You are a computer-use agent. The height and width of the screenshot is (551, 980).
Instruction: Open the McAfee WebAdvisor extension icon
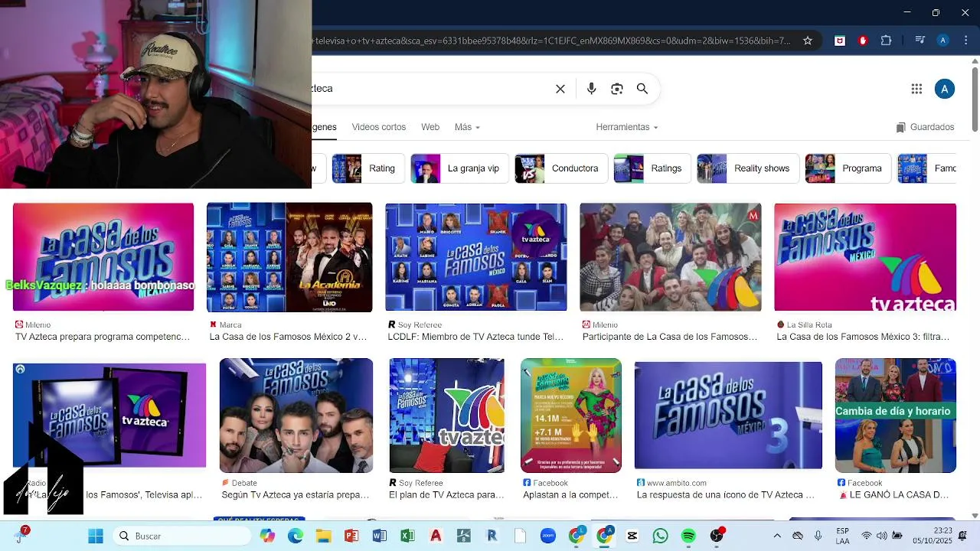(840, 41)
